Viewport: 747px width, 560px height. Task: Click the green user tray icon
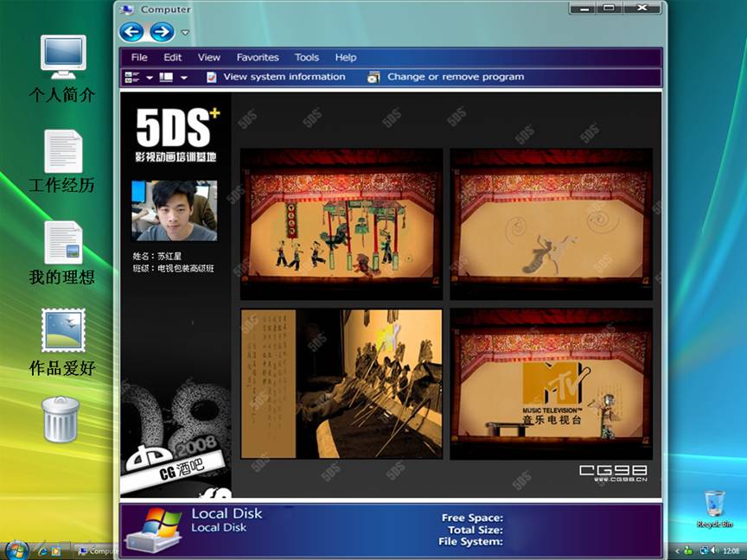click(x=688, y=550)
